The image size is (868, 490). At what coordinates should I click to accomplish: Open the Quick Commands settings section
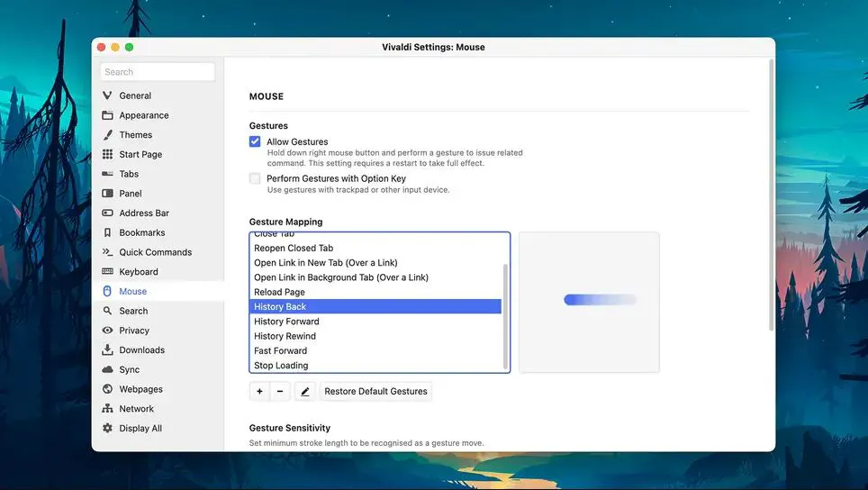(155, 252)
